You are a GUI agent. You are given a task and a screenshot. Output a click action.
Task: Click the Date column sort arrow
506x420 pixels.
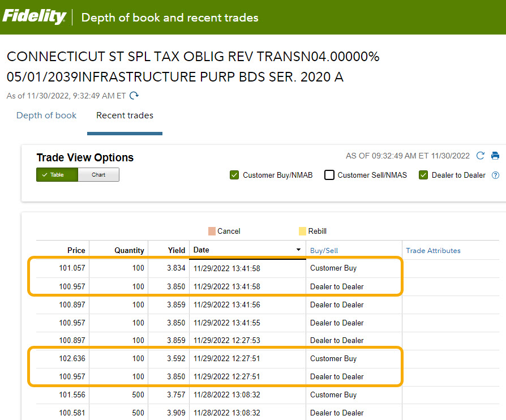coord(298,250)
